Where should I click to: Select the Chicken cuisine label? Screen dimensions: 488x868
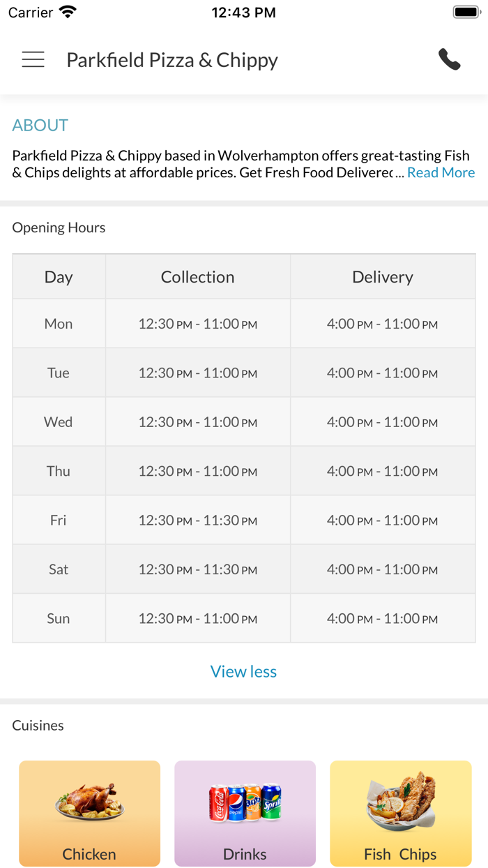(89, 854)
